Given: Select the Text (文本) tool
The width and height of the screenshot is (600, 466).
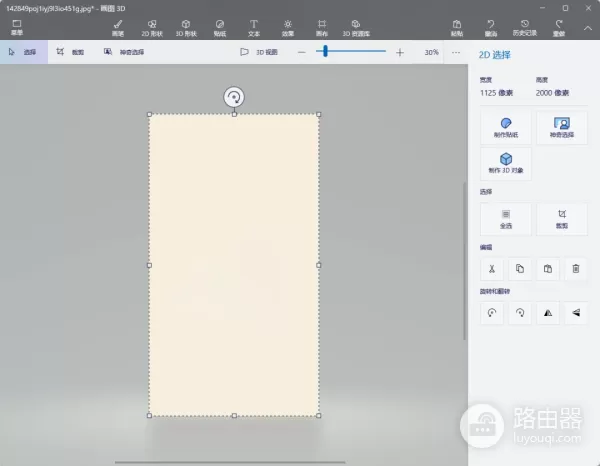Looking at the screenshot, I should click(254, 27).
